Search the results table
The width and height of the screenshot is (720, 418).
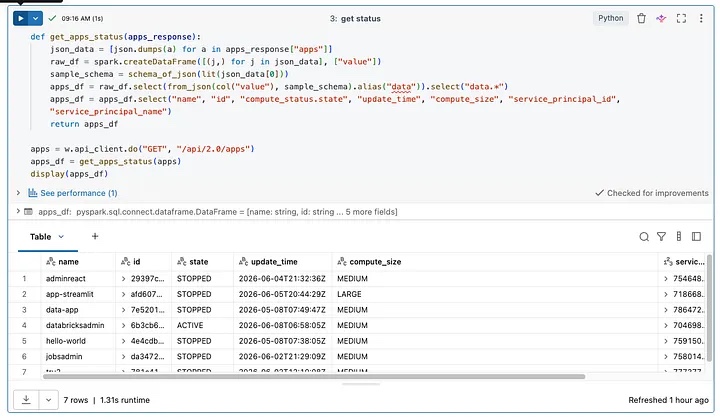pos(644,237)
